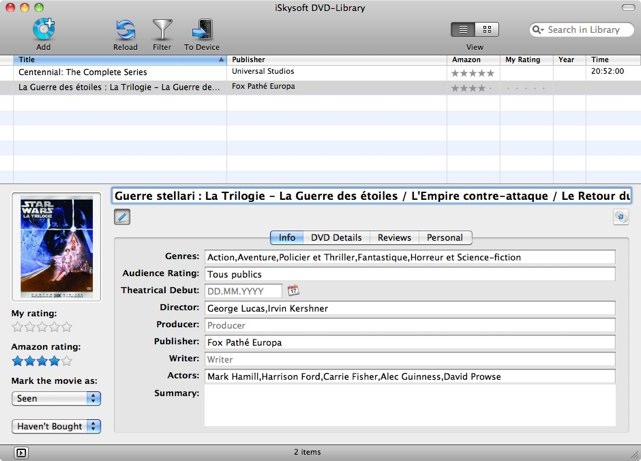
Task: Click the magnifier icon in the search box
Action: tap(538, 29)
